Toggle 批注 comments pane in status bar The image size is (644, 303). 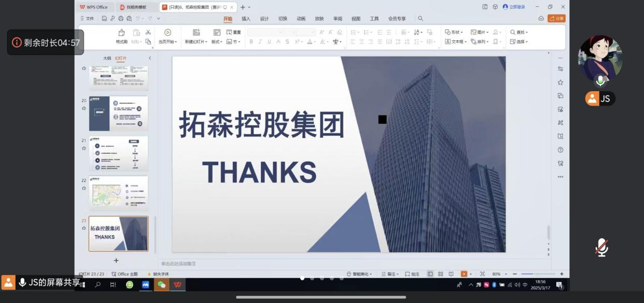pyautogui.click(x=412, y=274)
